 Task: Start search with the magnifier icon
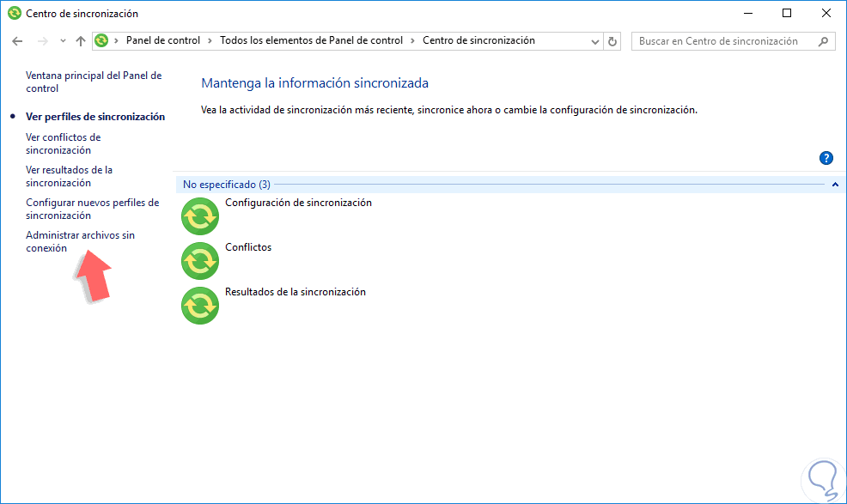click(x=823, y=40)
